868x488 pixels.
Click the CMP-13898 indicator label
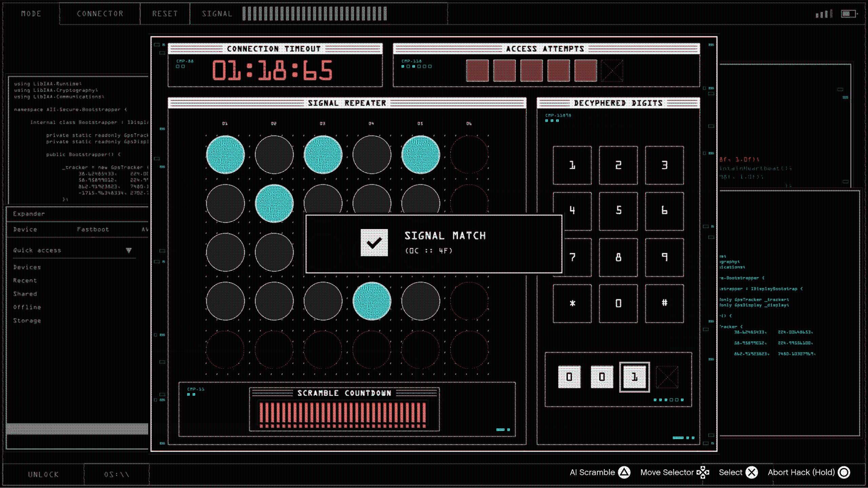(x=558, y=116)
